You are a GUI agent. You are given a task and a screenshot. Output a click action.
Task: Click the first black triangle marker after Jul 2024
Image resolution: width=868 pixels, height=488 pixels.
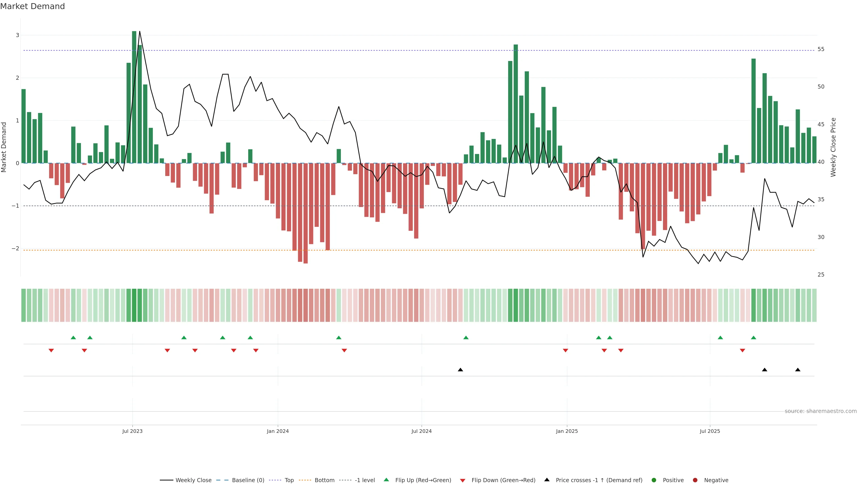coord(460,370)
